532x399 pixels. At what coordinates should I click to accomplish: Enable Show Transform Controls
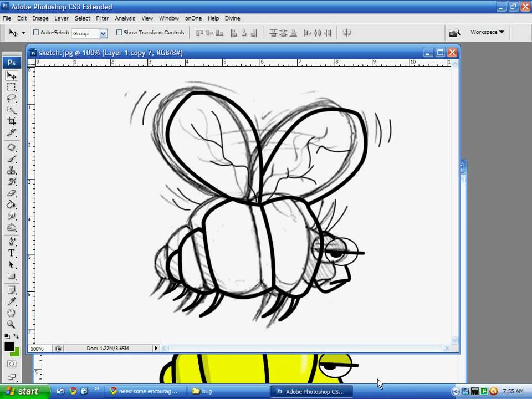click(119, 33)
